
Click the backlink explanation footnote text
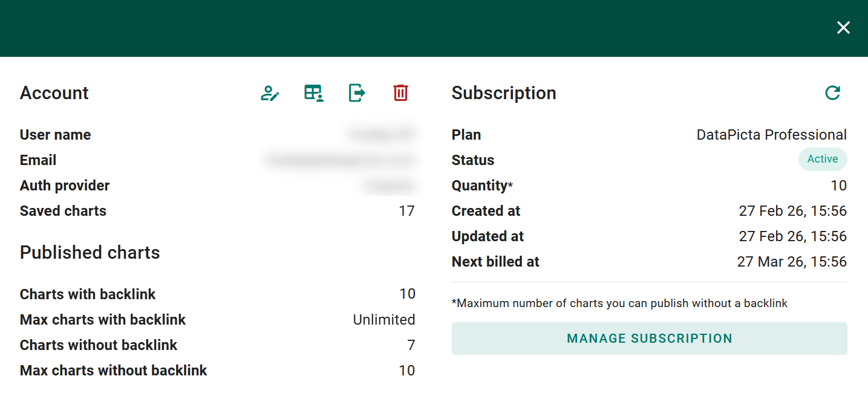pyautogui.click(x=619, y=303)
